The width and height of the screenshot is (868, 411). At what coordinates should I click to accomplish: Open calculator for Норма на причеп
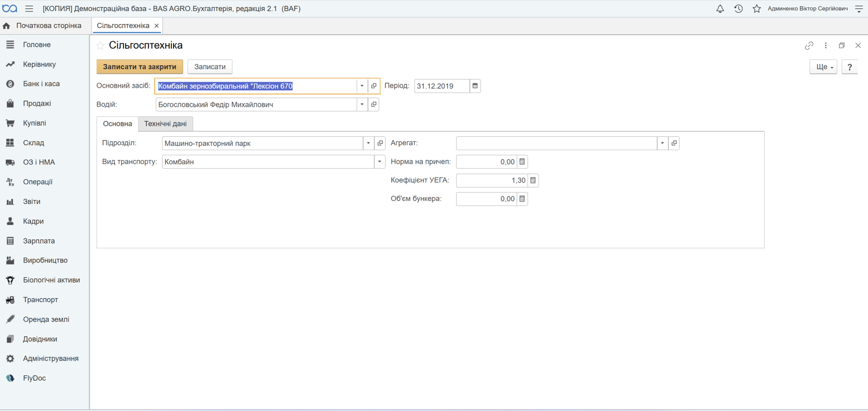click(522, 162)
